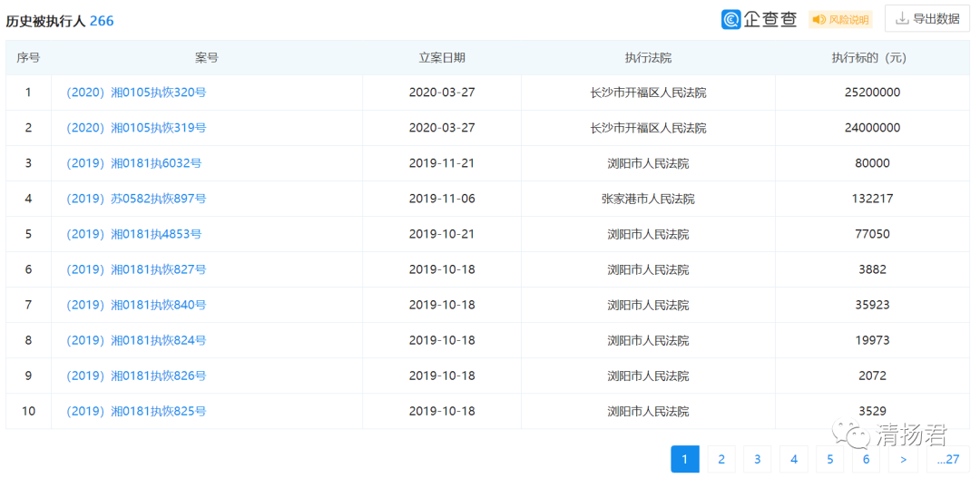The image size is (980, 478).
Task: Click the 序号 column header
Action: [28, 57]
